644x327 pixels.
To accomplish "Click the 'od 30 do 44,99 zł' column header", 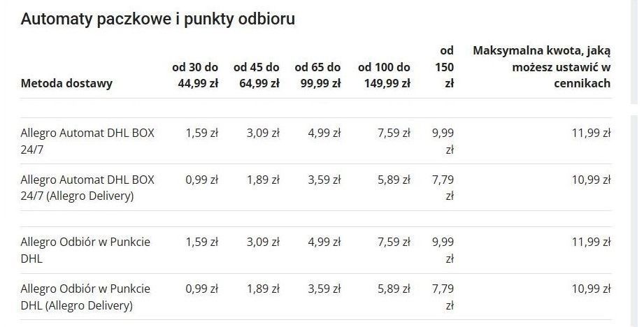I will click(x=195, y=75).
